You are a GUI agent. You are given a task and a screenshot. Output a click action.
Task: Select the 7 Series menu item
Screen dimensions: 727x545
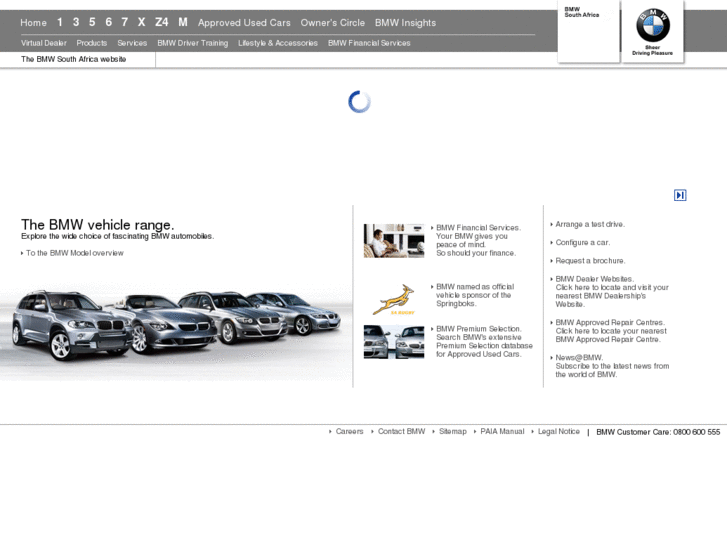coord(125,22)
